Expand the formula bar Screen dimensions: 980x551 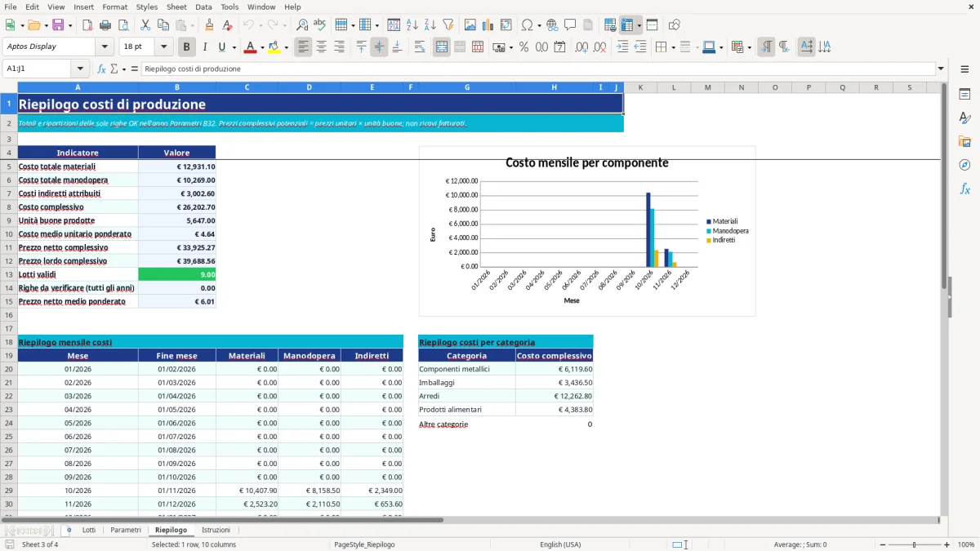coord(941,69)
